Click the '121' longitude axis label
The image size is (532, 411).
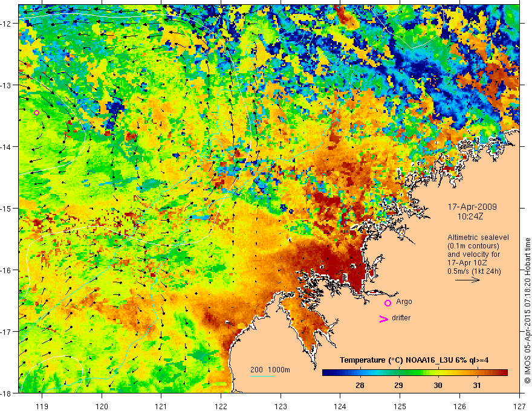point(161,406)
